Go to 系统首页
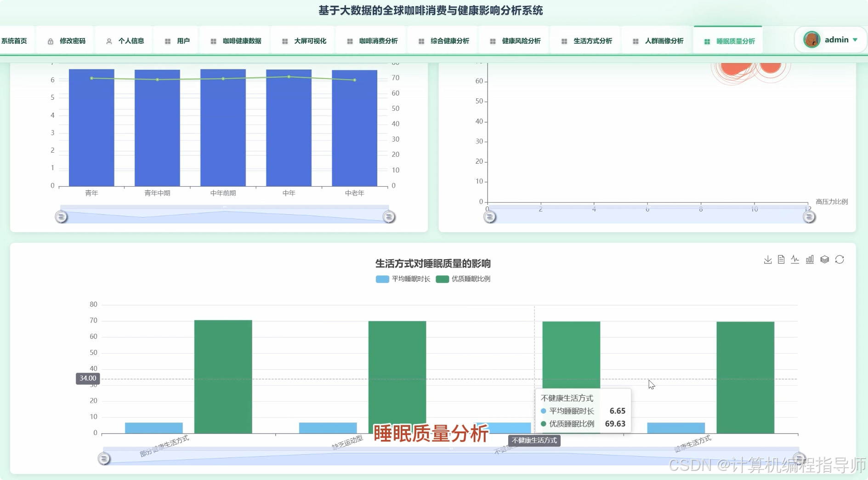This screenshot has height=480, width=868. pos(15,40)
